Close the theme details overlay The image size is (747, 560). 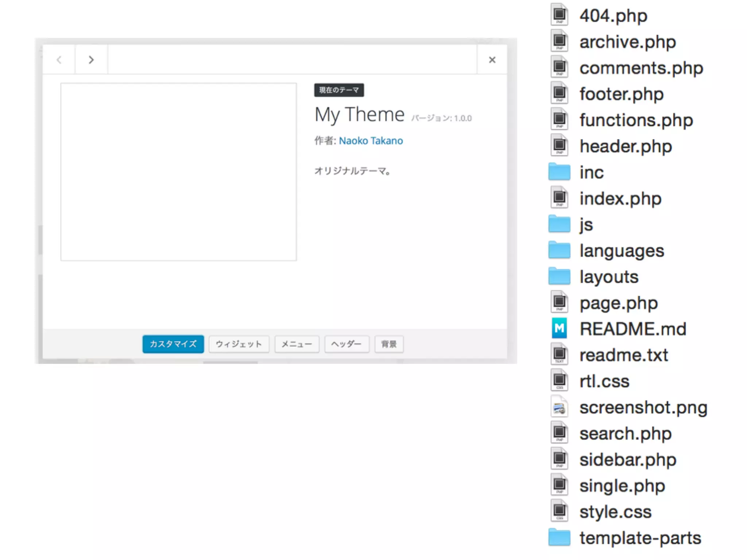pos(492,60)
